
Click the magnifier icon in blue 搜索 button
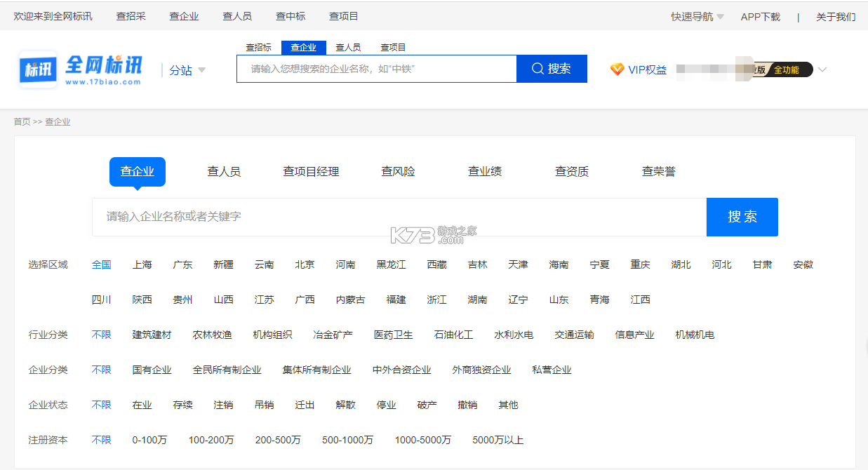(x=538, y=69)
